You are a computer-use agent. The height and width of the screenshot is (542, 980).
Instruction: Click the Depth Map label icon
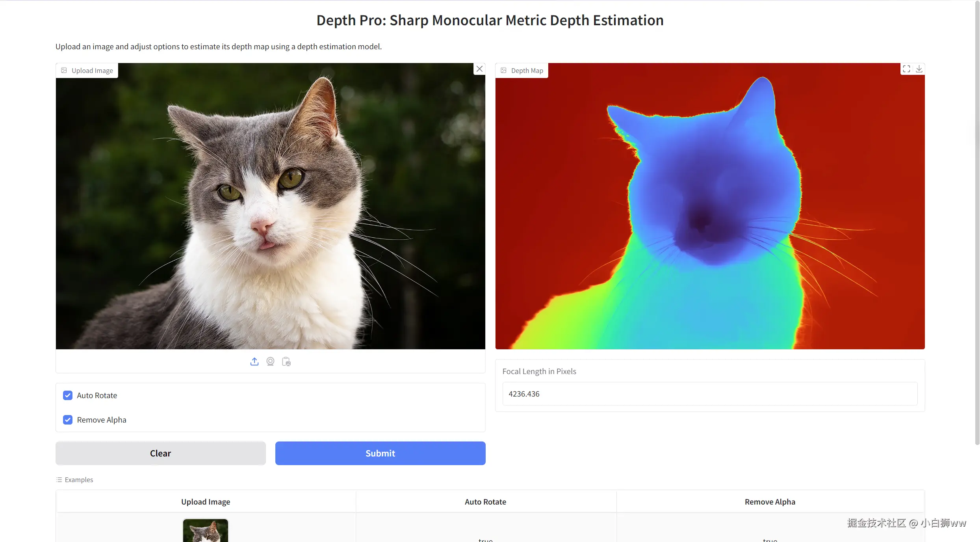click(503, 71)
